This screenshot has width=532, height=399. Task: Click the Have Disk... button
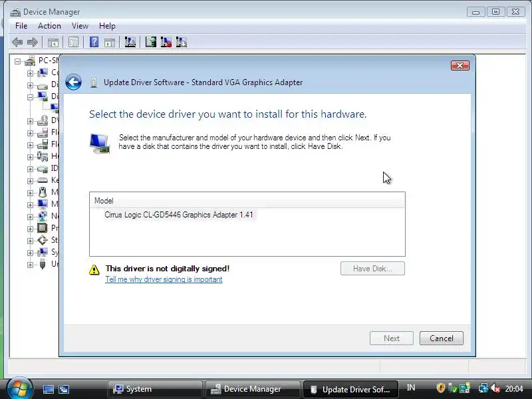click(372, 269)
